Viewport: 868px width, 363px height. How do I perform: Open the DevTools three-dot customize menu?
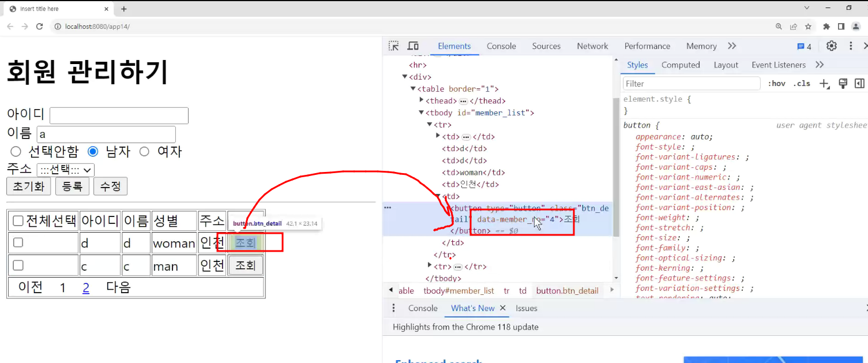pyautogui.click(x=851, y=46)
